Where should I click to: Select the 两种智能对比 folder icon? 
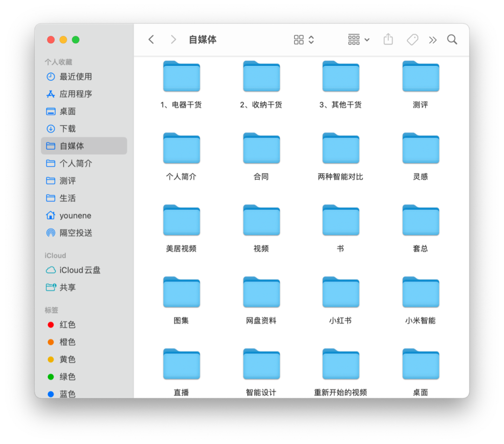pyautogui.click(x=341, y=148)
